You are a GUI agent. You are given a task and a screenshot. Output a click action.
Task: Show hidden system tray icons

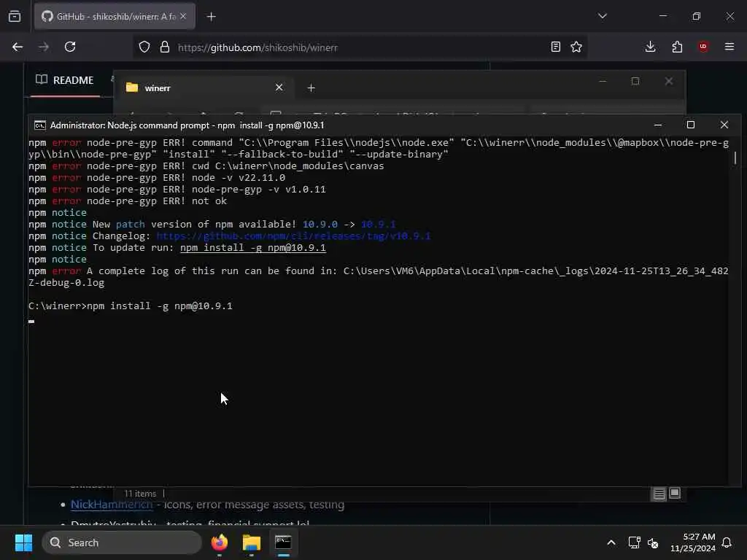pyautogui.click(x=611, y=542)
